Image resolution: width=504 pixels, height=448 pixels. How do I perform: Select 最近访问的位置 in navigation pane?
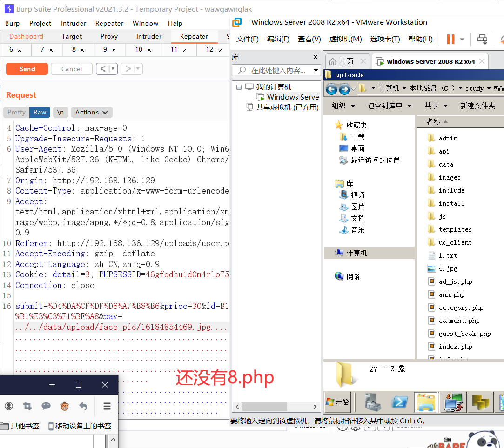pyautogui.click(x=375, y=160)
